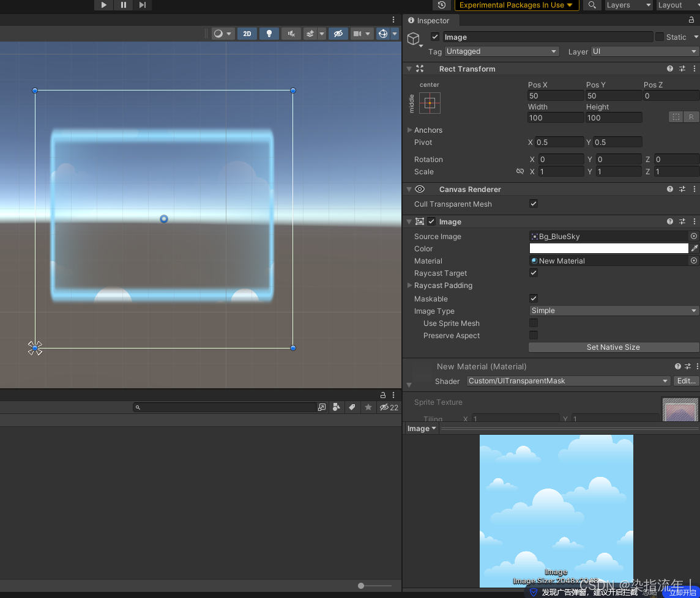Click the color eyedropper icon
Viewport: 700px width, 598px height.
pos(694,248)
